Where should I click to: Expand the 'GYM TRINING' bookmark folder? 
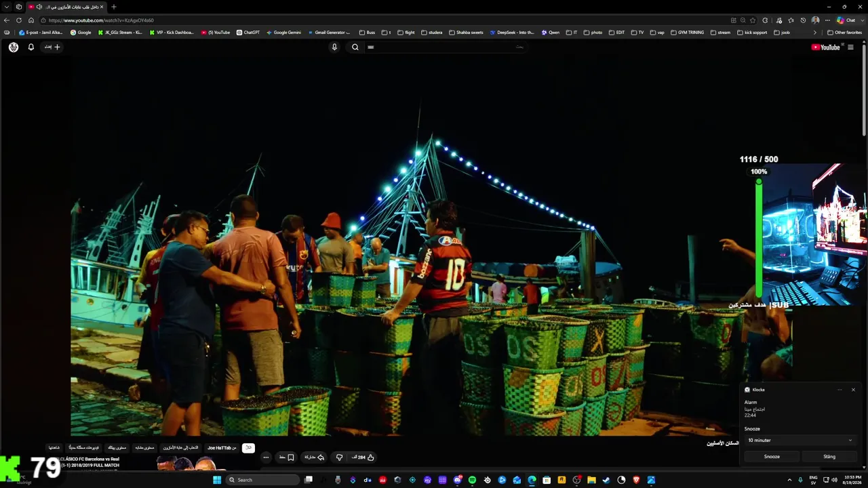point(687,33)
